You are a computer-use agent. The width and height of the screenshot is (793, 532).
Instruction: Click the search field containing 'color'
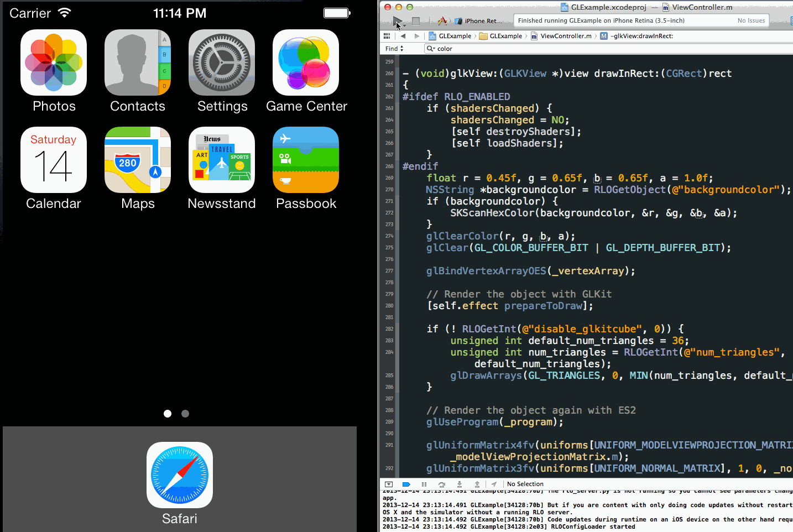click(x=608, y=49)
